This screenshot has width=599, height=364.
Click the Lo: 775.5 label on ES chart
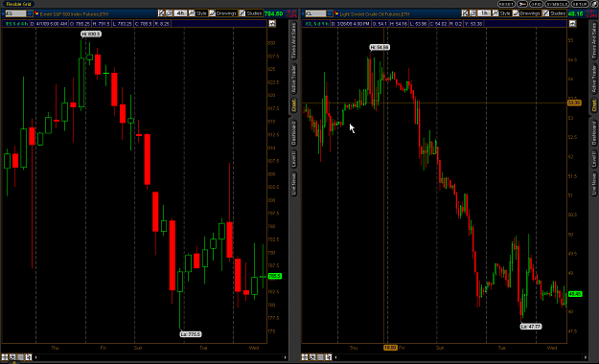point(191,334)
